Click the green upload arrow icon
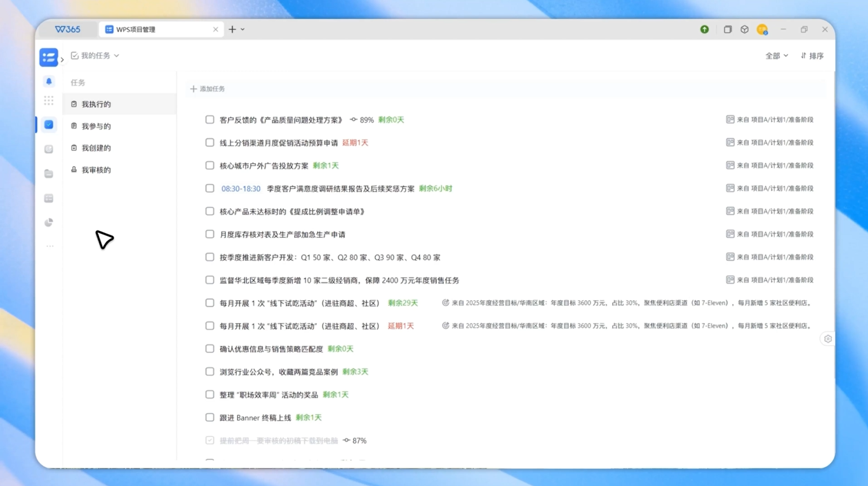 click(x=704, y=29)
